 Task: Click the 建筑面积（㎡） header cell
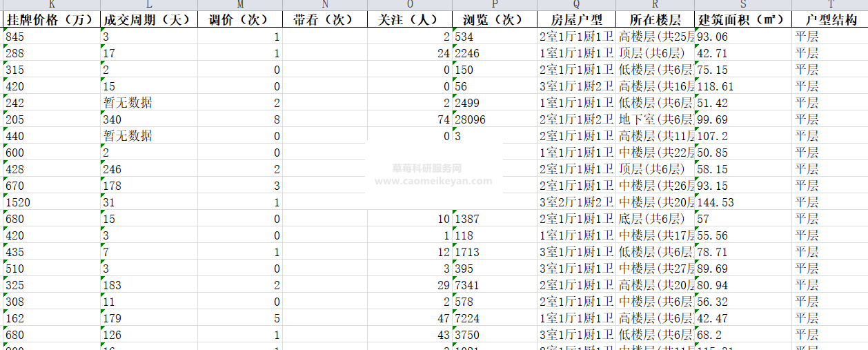point(742,20)
